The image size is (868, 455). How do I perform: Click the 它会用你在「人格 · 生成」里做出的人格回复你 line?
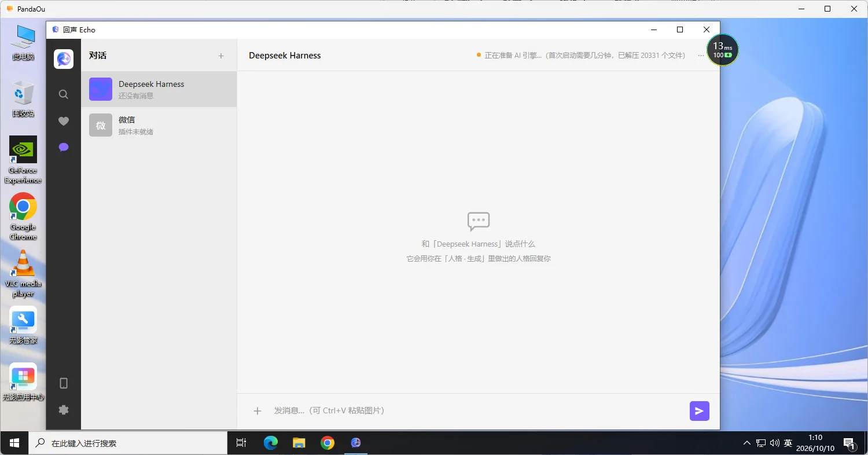[x=479, y=259]
